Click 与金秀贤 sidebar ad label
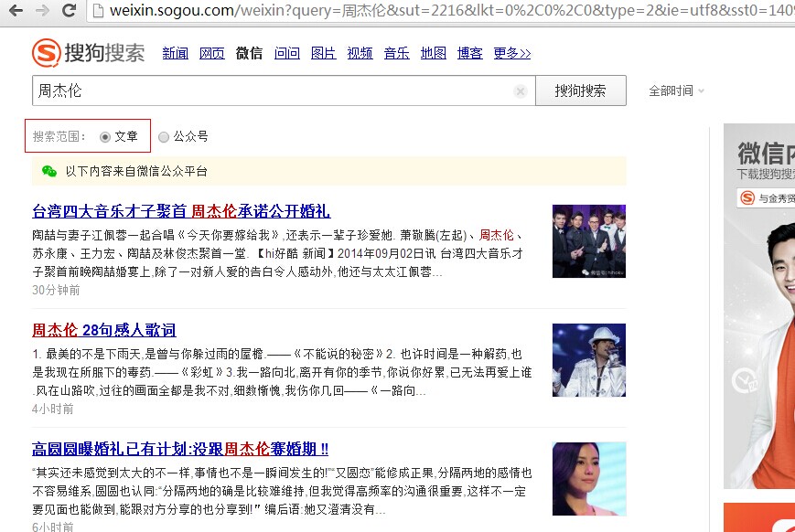The height and width of the screenshot is (532, 795). click(766, 198)
